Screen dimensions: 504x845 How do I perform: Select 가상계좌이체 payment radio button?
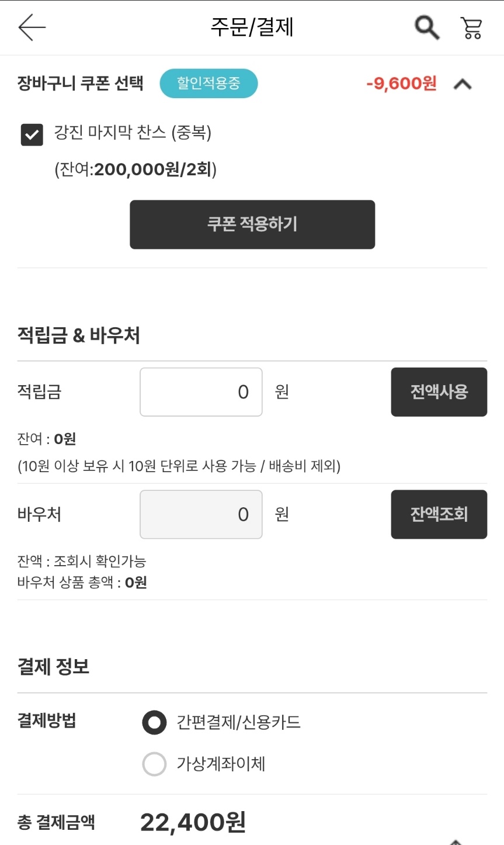point(154,764)
